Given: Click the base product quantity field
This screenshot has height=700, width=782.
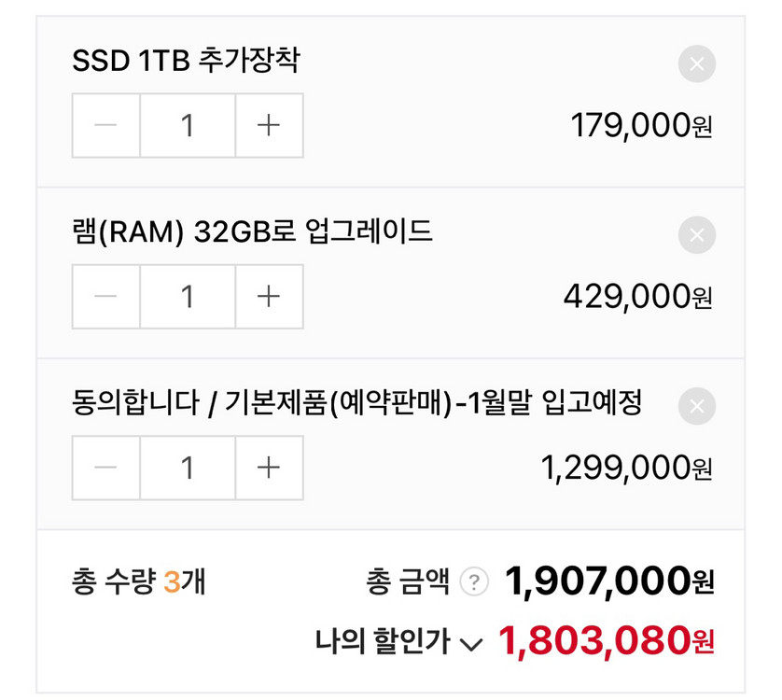Looking at the screenshot, I should [x=187, y=468].
